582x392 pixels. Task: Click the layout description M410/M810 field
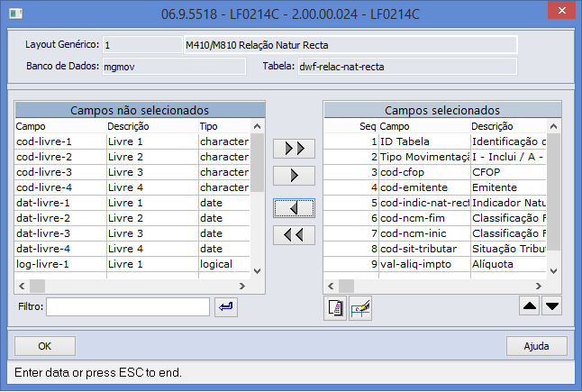(x=350, y=45)
